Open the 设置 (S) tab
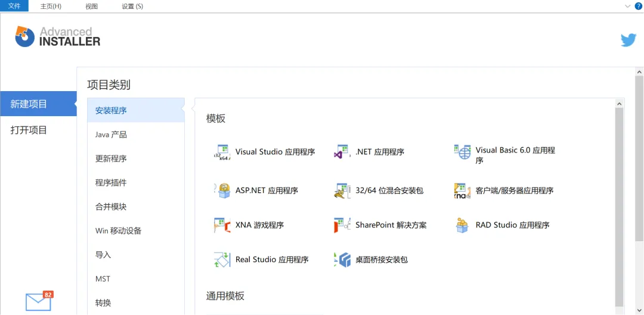 click(x=132, y=6)
